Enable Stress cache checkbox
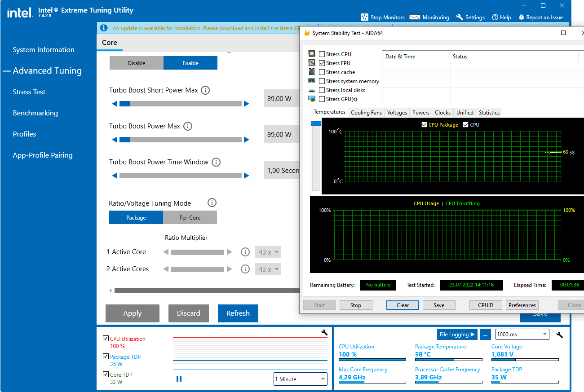584x392 pixels. pos(322,72)
